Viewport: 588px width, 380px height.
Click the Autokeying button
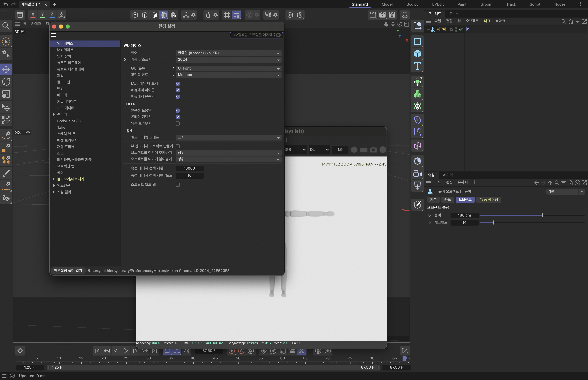point(241,351)
